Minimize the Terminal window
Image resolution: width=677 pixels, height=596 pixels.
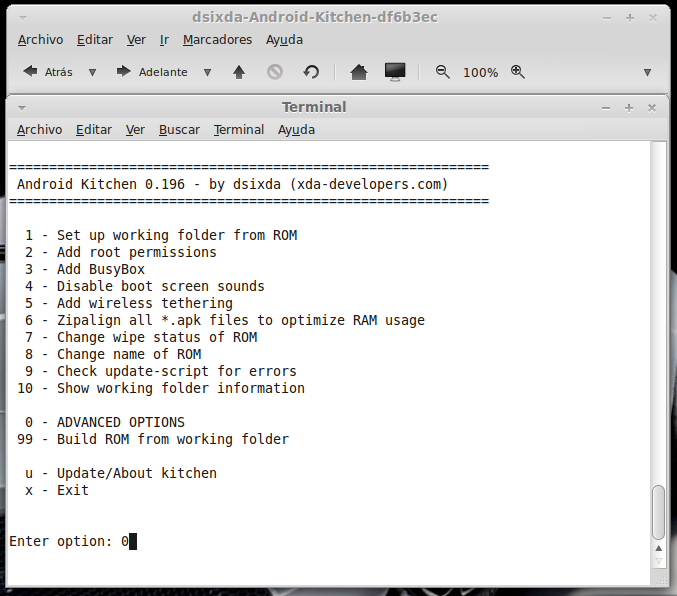coord(606,108)
